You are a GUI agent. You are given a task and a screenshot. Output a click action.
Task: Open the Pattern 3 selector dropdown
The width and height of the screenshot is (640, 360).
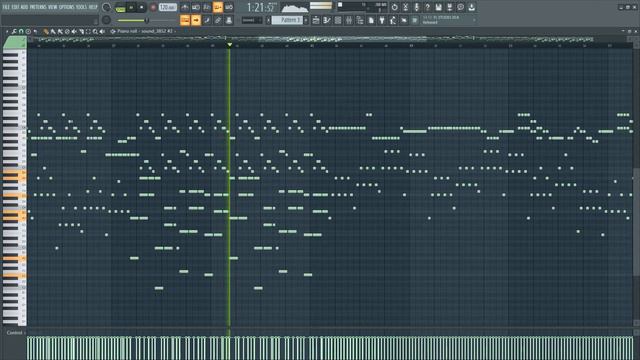click(287, 20)
